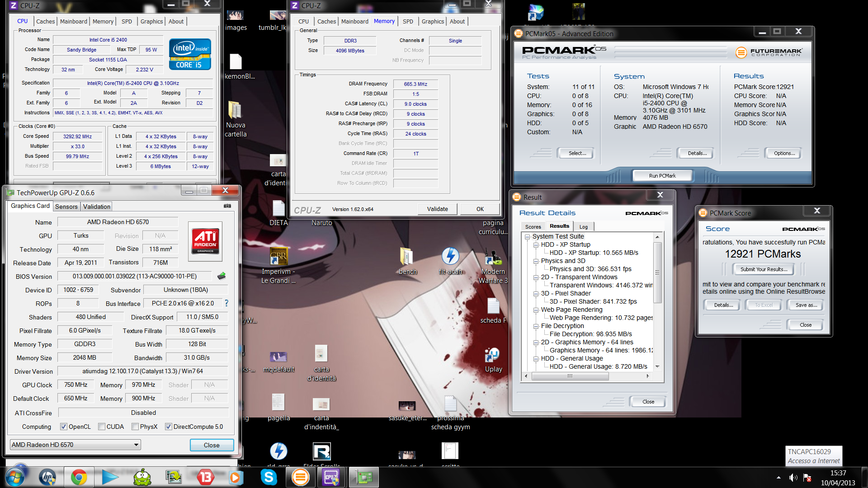The image size is (868, 488).
Task: Switch to the Validation tab in GPU-Z
Action: click(96, 206)
